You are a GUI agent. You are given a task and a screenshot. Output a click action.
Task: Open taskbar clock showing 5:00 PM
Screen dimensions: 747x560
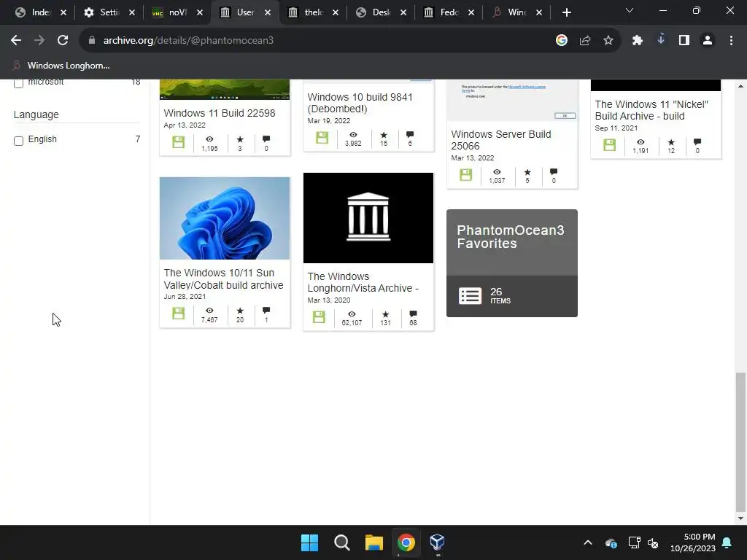pyautogui.click(x=693, y=542)
